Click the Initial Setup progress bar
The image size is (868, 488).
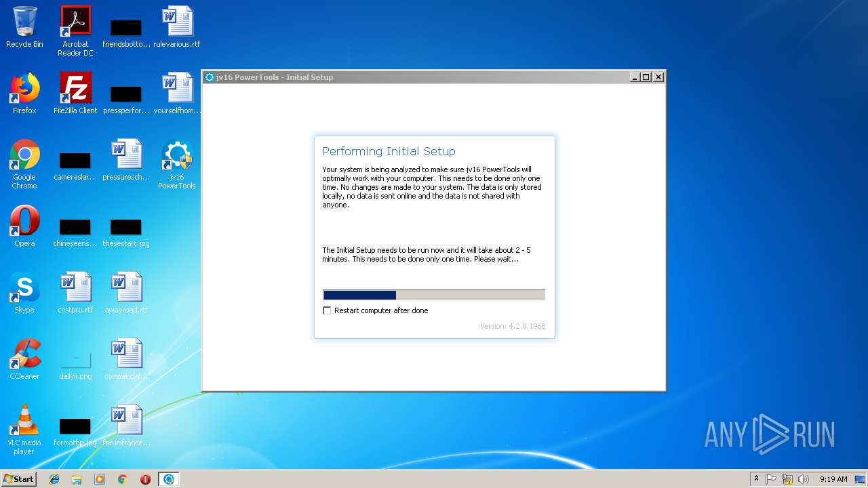pyautogui.click(x=434, y=295)
